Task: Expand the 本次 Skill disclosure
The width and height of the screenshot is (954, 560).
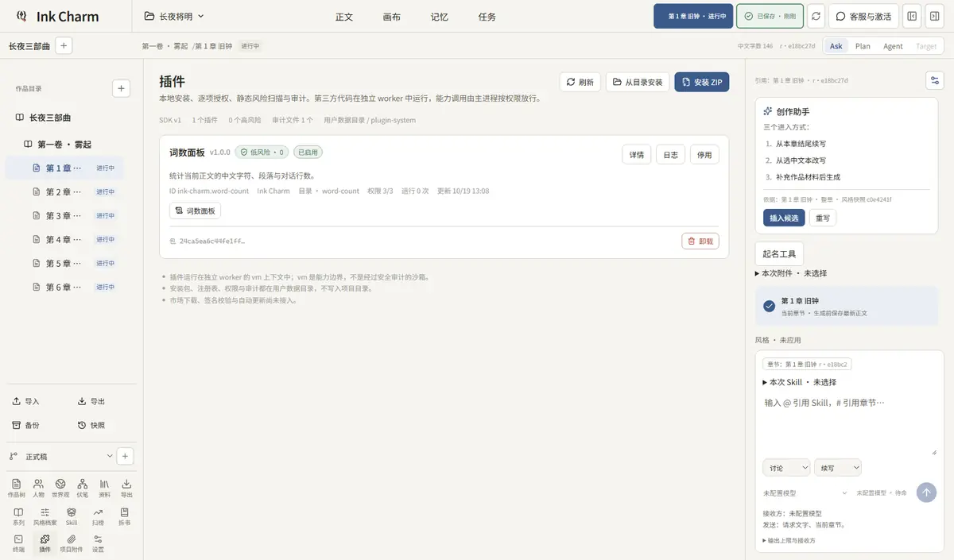Action: (799, 382)
